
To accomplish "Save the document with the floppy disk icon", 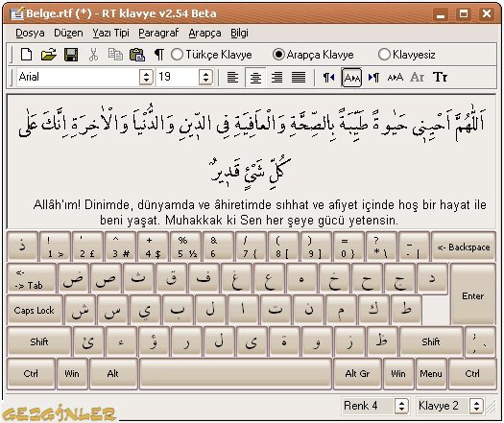I will 71,55.
